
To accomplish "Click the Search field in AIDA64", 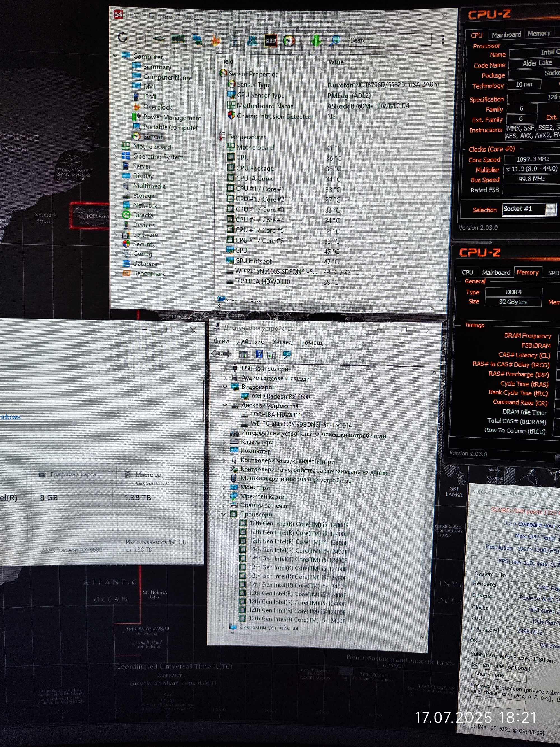I will [390, 40].
